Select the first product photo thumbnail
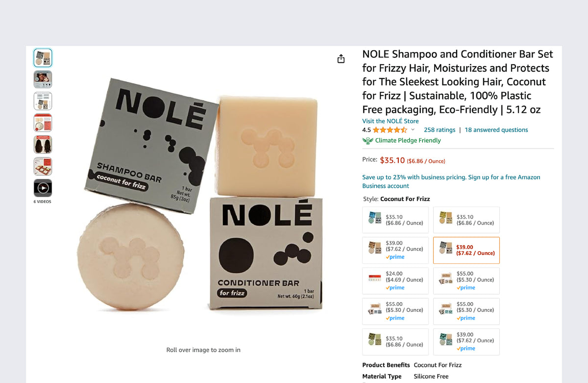 point(43,58)
